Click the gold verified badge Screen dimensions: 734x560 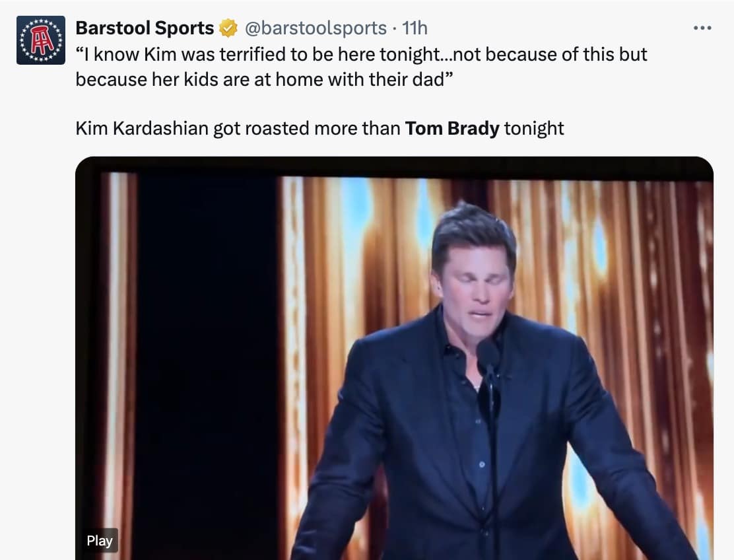(228, 28)
